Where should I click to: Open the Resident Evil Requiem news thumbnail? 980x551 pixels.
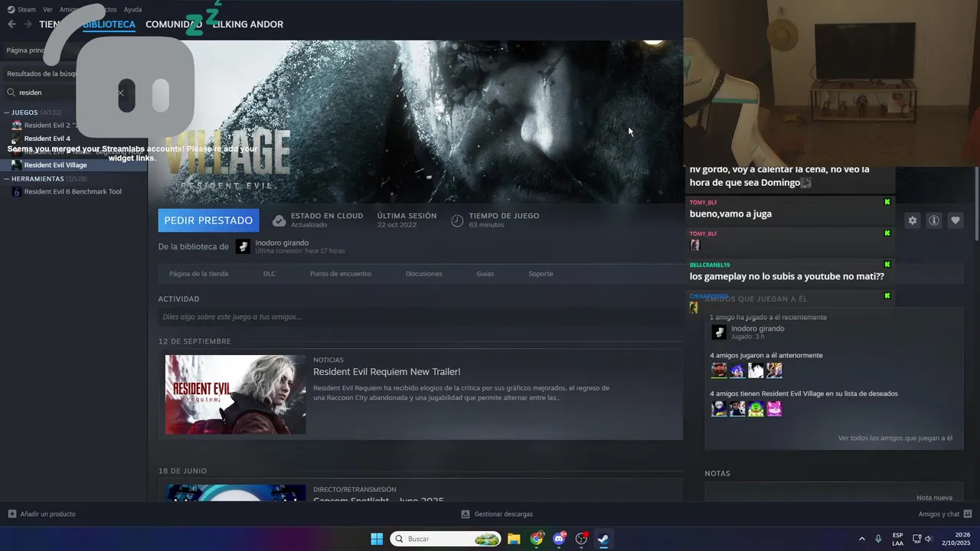(x=235, y=394)
